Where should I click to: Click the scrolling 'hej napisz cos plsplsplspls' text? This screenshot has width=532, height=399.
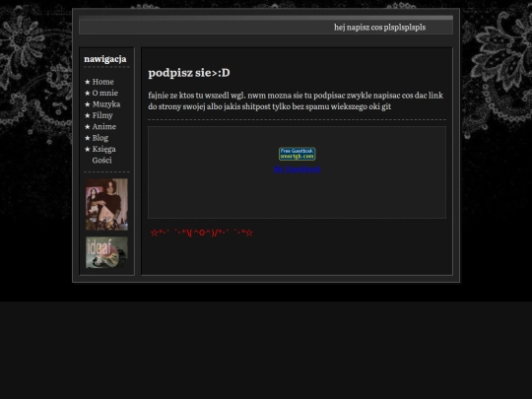click(379, 28)
